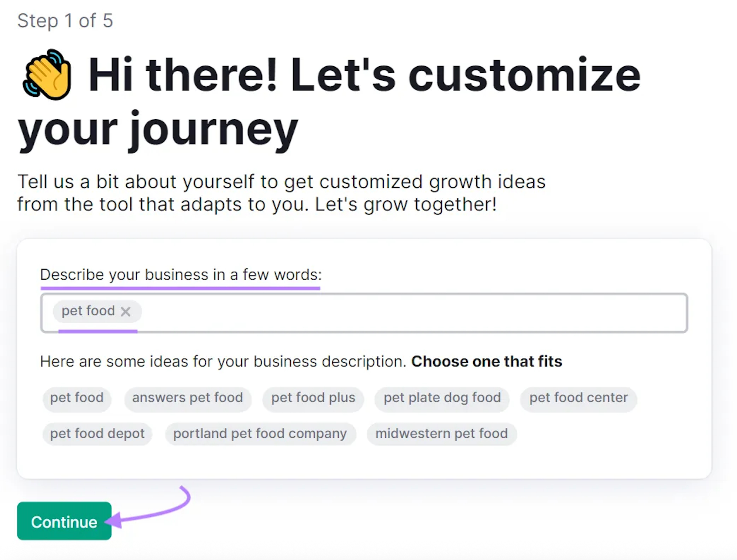Select 'portland pet food company' chip

[260, 433]
